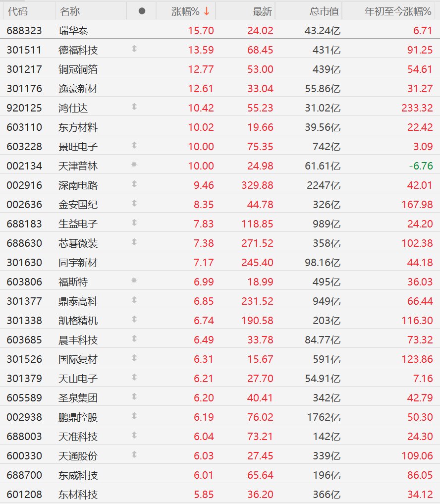Viewport: 440px width, 504px height.
Task: Click the burst marker icon beside 天津普林
Action: click(134, 165)
